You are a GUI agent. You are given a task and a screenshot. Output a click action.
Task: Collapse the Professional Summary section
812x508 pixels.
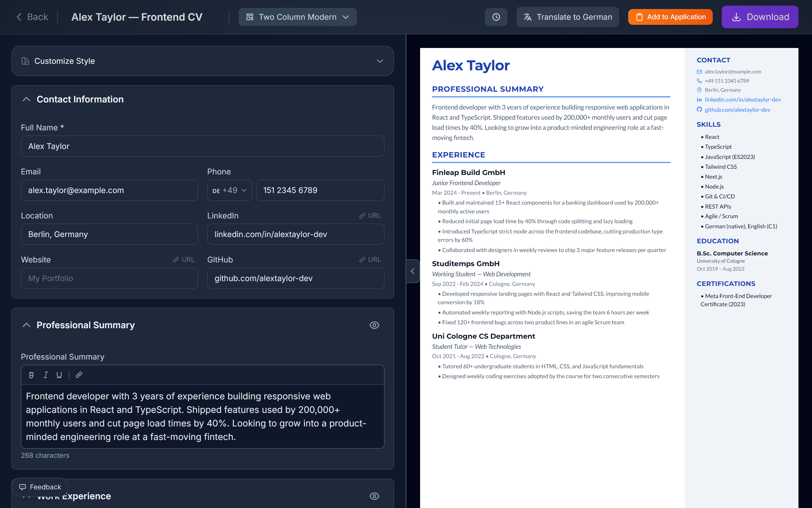(x=26, y=325)
